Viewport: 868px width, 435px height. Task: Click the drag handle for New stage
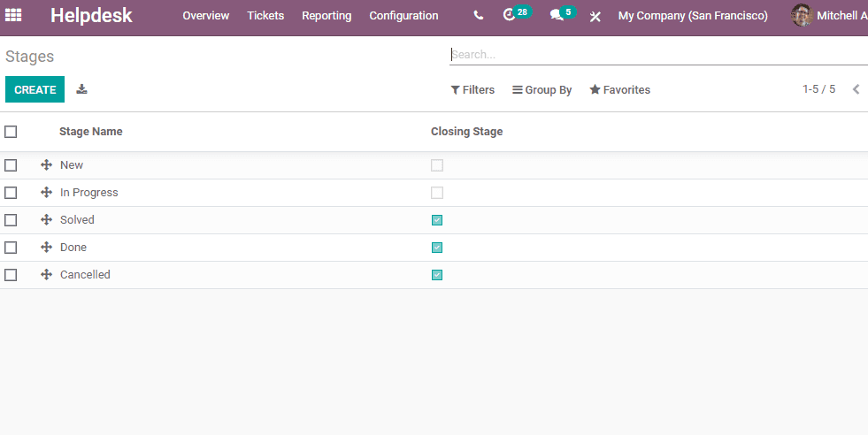[x=47, y=165]
